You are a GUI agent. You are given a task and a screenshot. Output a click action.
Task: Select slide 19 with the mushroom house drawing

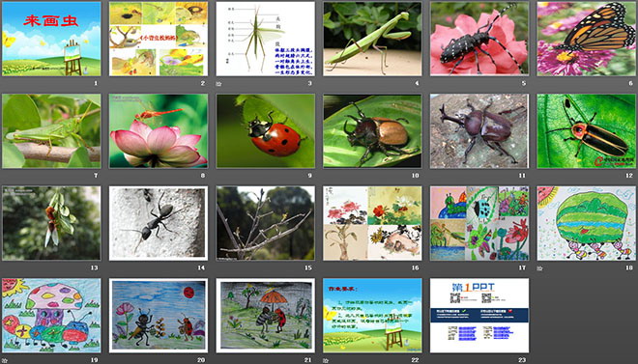51,316
